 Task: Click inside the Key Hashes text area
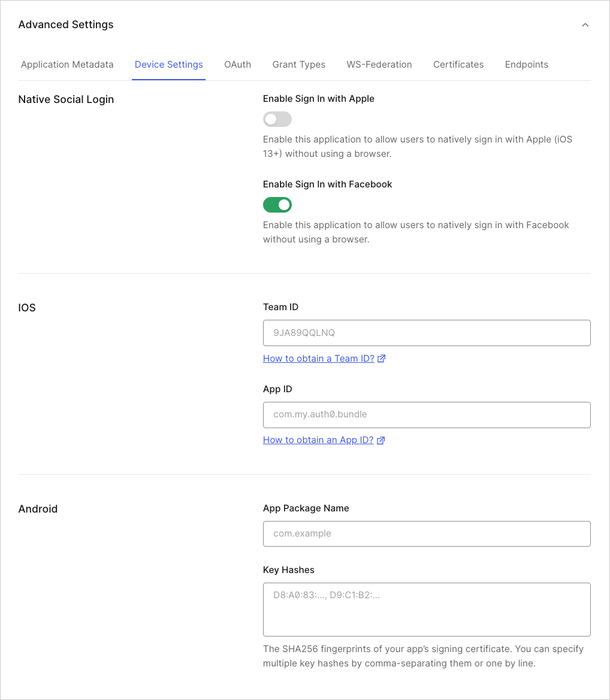tap(427, 608)
